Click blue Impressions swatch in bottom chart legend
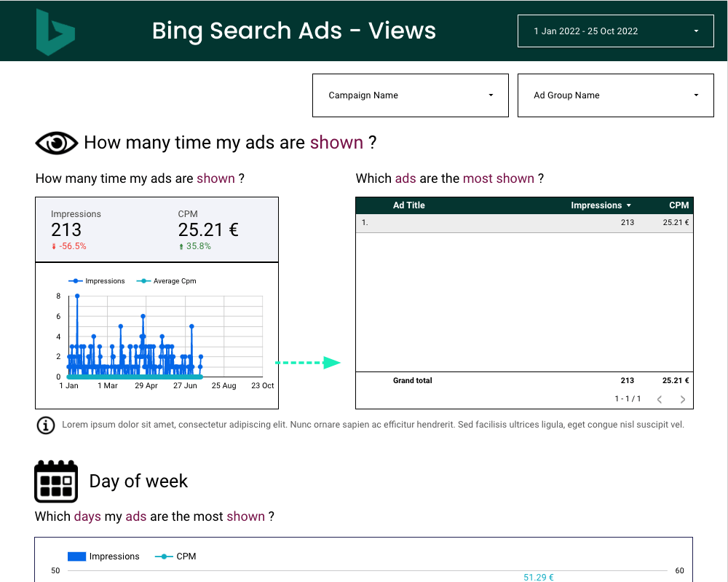Image resolution: width=728 pixels, height=582 pixels. (76, 557)
